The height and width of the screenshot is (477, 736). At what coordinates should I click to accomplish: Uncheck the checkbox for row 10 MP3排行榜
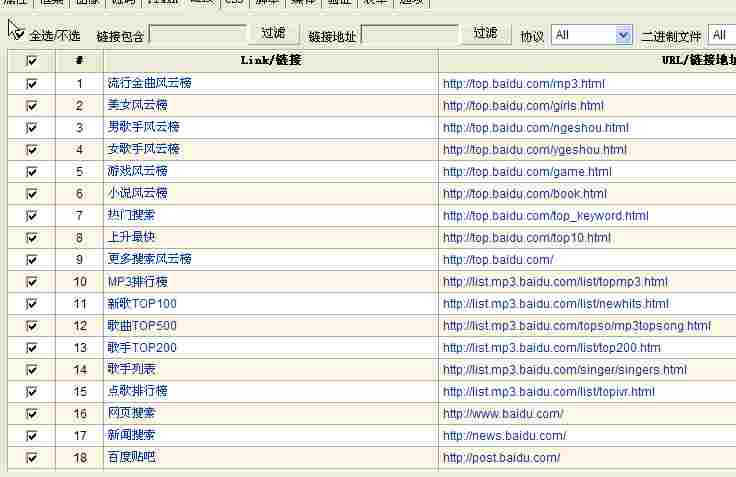31,282
